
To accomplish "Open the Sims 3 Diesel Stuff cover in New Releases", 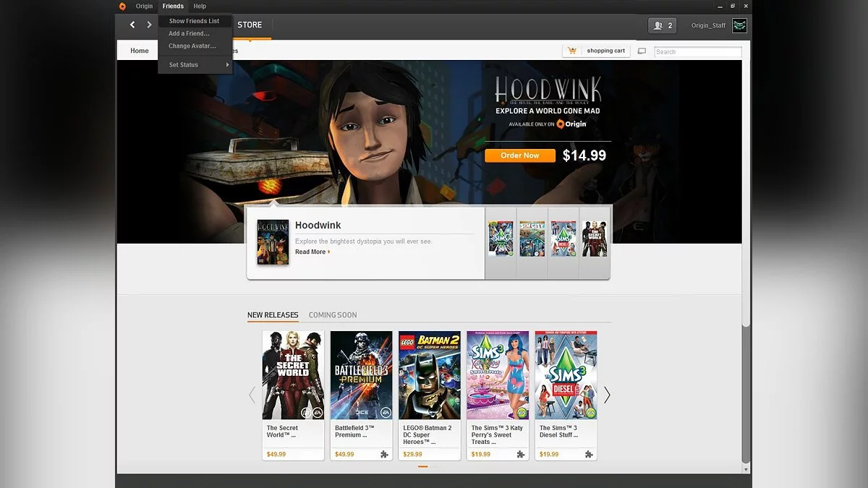I will click(x=566, y=375).
